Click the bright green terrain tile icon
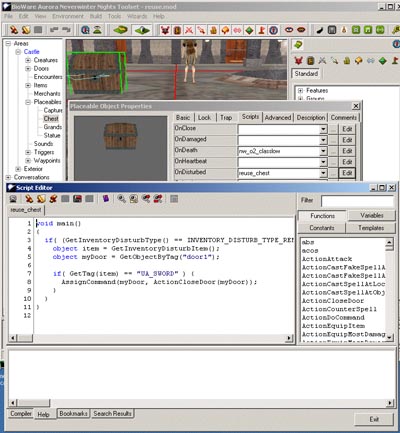The image size is (400, 433). [x=120, y=30]
